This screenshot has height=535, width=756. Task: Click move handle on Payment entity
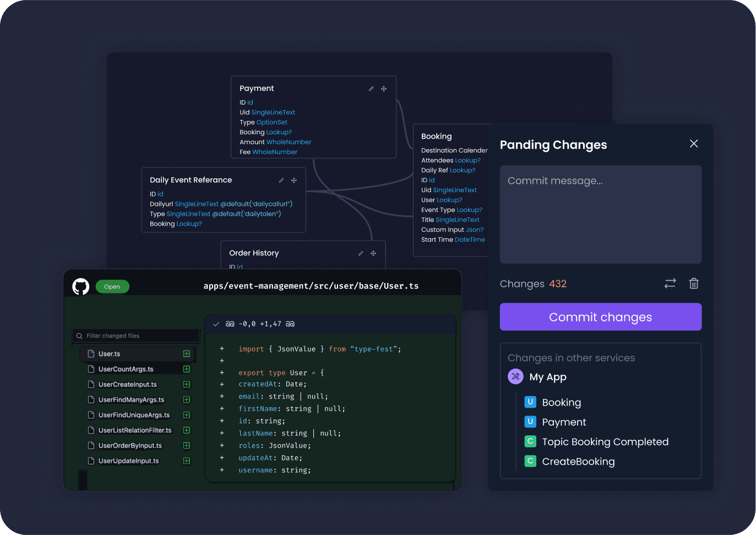[384, 89]
